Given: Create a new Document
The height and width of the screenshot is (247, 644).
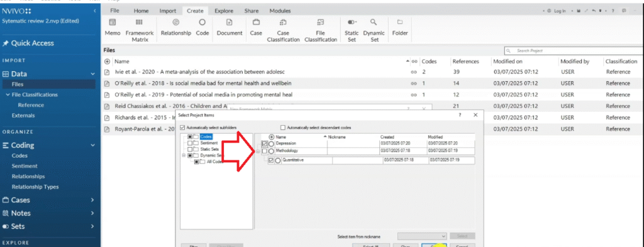Looking at the screenshot, I should pos(230,28).
